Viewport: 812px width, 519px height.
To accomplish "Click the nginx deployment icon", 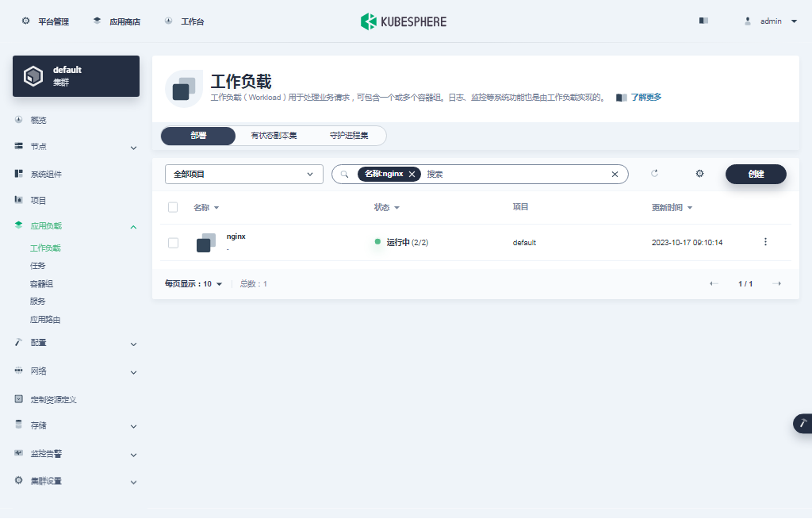I will (x=206, y=243).
